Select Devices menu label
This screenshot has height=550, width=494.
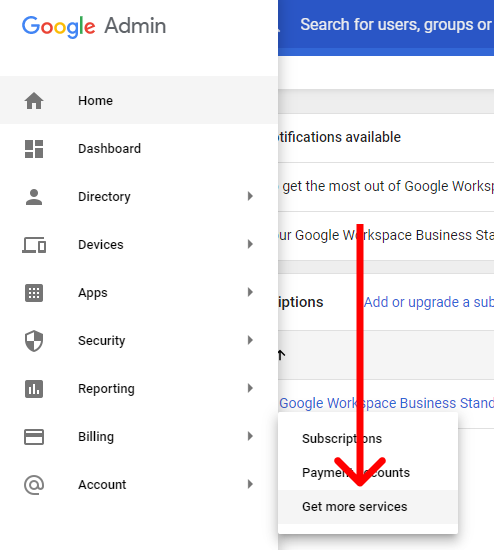click(x=101, y=244)
